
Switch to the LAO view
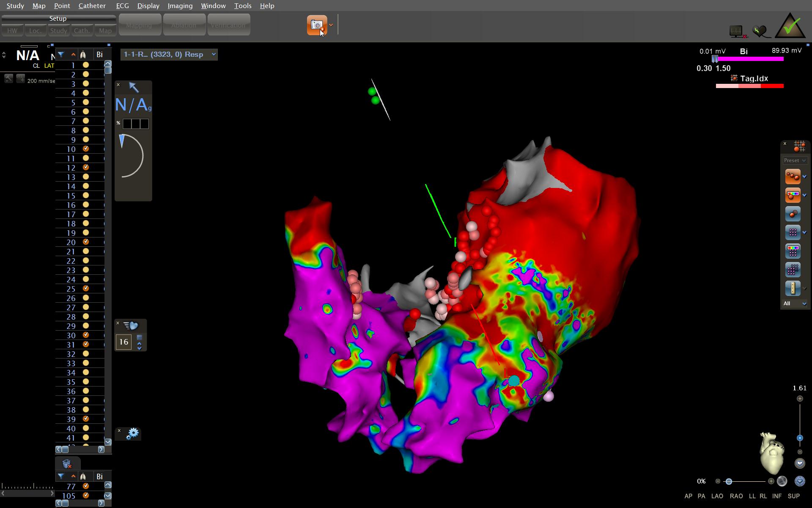tap(717, 496)
